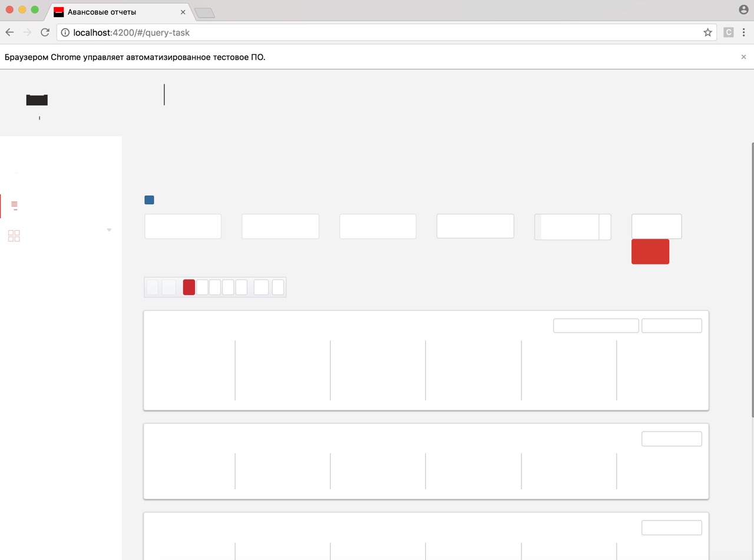
Task: Click the first input in the top card header
Action: (x=596, y=325)
